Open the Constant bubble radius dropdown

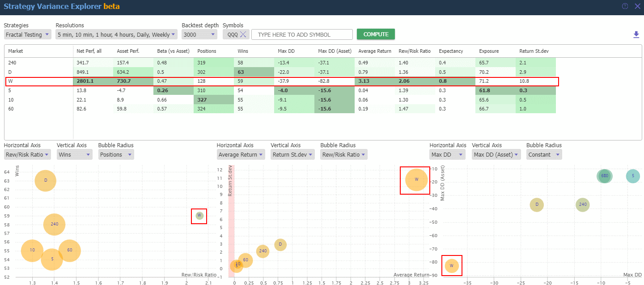544,154
